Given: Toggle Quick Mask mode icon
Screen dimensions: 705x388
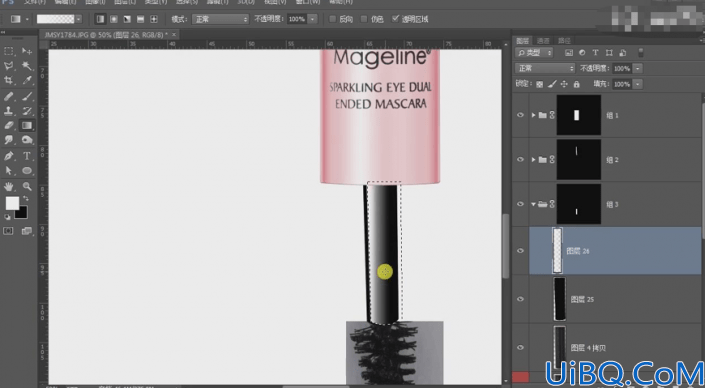Looking at the screenshot, I should click(9, 231).
